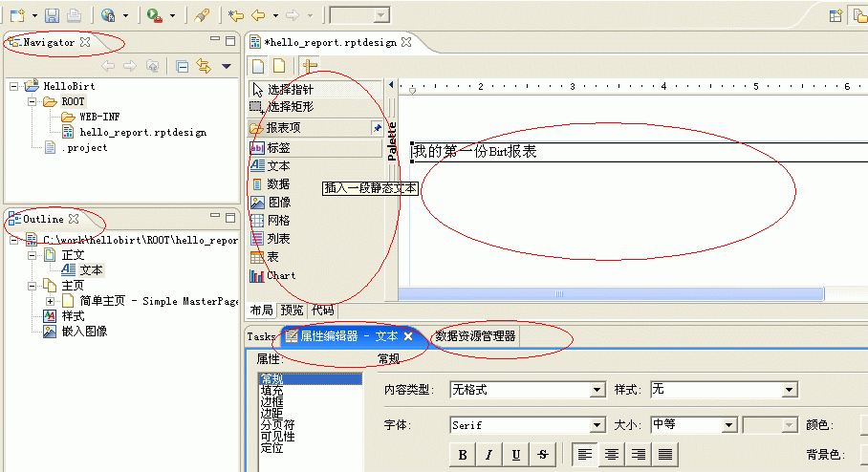Open the 样式 dropdown
The height and width of the screenshot is (472, 868).
pyautogui.click(x=790, y=390)
